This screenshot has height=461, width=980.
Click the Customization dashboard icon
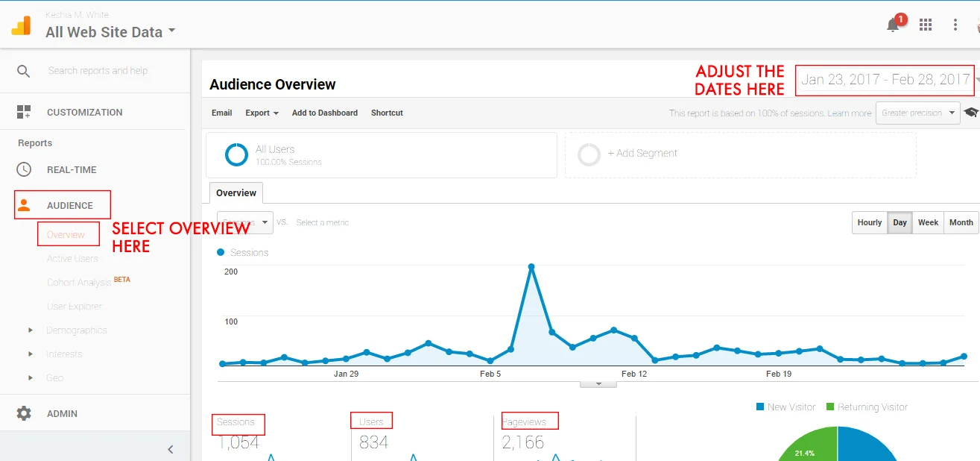click(x=24, y=112)
